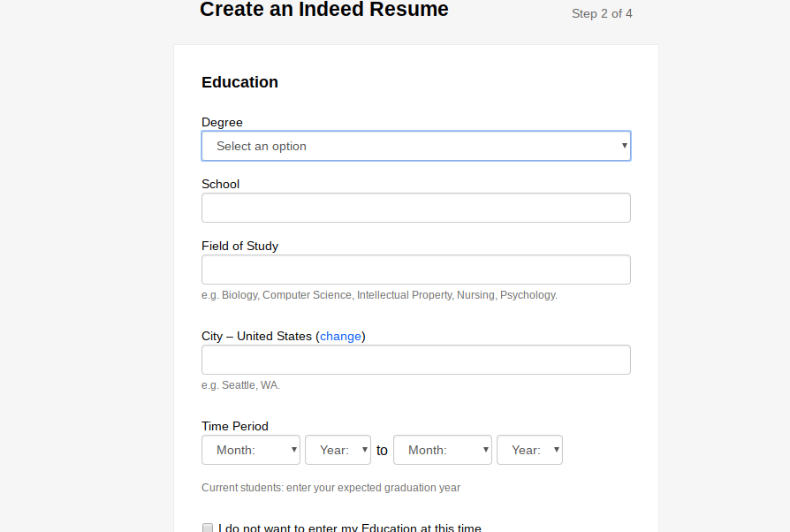Focus the Field of Study text box
Viewport: 790px width, 532px height.
[x=416, y=270]
